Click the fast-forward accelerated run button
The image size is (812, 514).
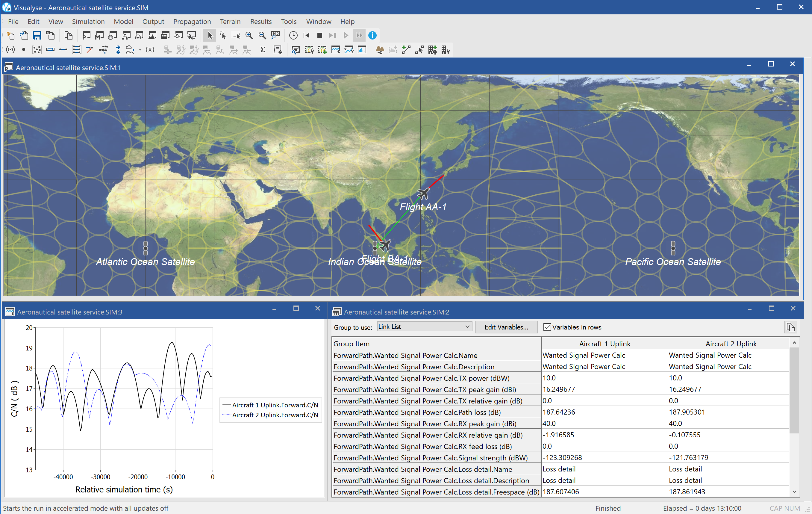click(x=359, y=35)
